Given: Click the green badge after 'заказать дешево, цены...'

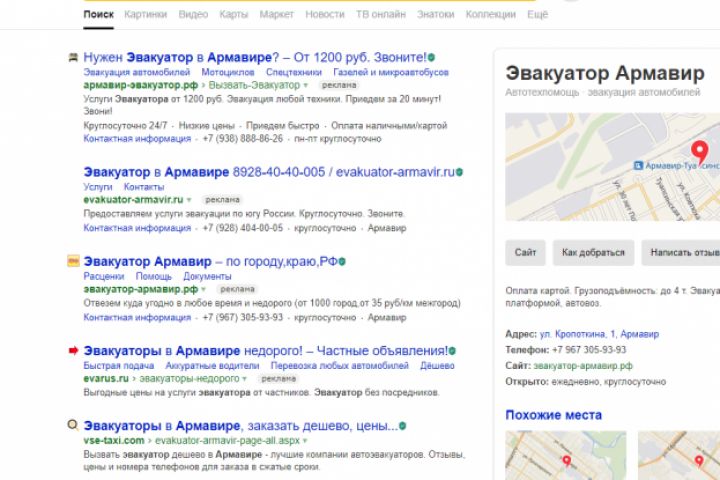Looking at the screenshot, I should pyautogui.click(x=403, y=426).
